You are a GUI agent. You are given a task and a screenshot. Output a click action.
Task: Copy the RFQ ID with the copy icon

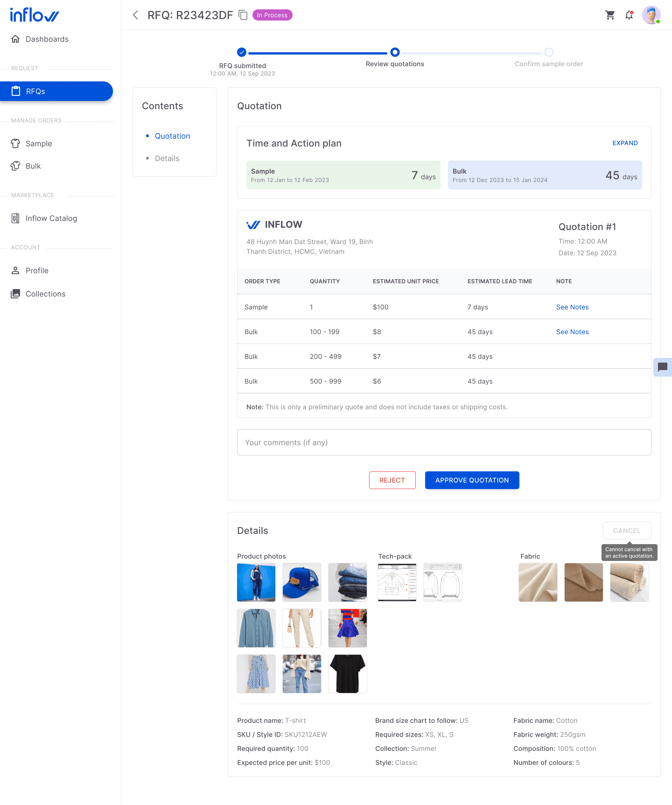[243, 15]
